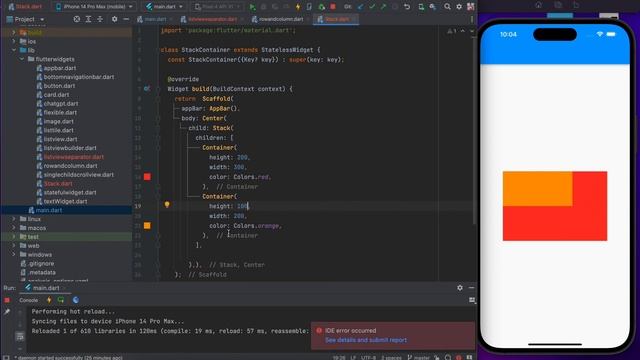Click the Flutter Hot Reload lightning icon in toolbar

pyautogui.click(x=298, y=7)
